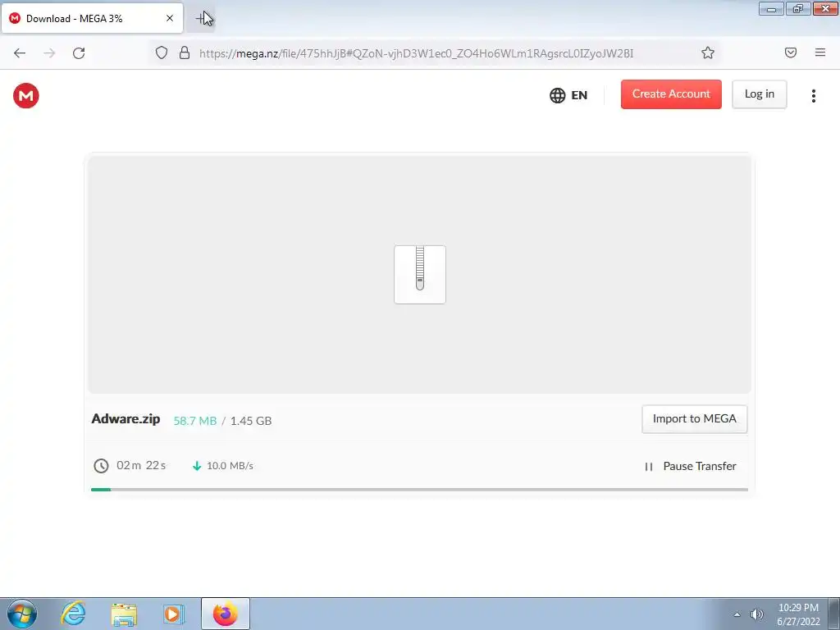This screenshot has height=630, width=840.
Task: Click the 58.7 MB downloaded amount
Action: click(x=195, y=421)
